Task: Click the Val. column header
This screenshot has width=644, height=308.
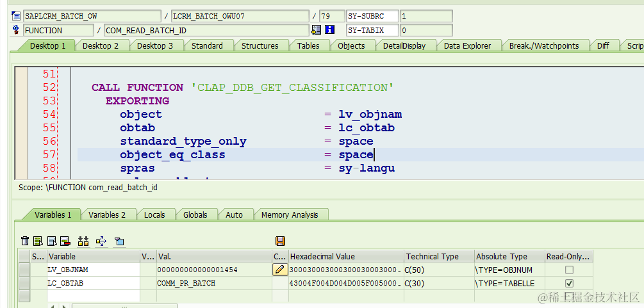Action: [214, 257]
